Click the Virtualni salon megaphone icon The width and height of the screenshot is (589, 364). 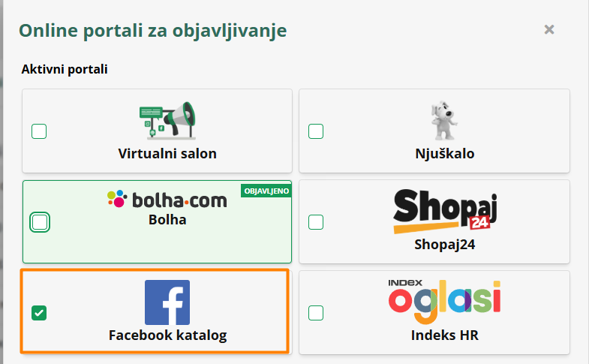coord(167,121)
